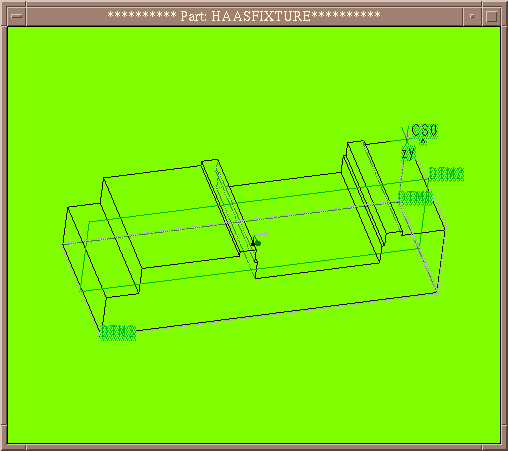Select the DTM1 datum plane label
This screenshot has width=508, height=451.
(415, 198)
